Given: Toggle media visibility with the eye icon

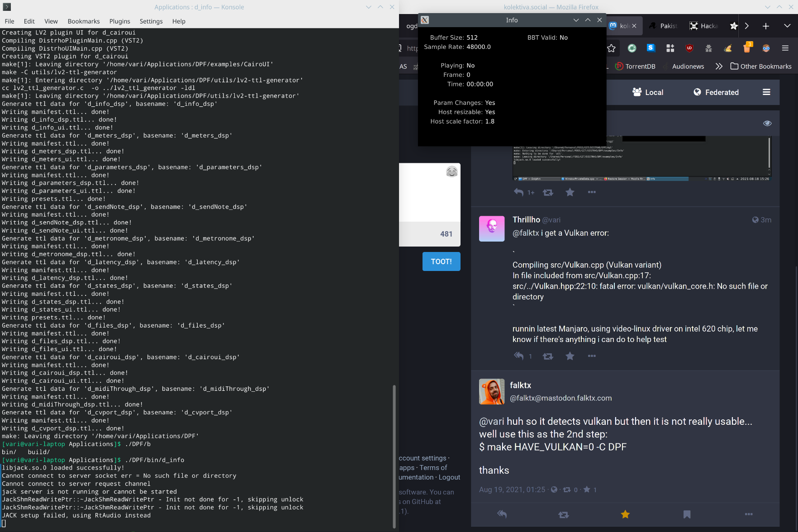Looking at the screenshot, I should 767,123.
